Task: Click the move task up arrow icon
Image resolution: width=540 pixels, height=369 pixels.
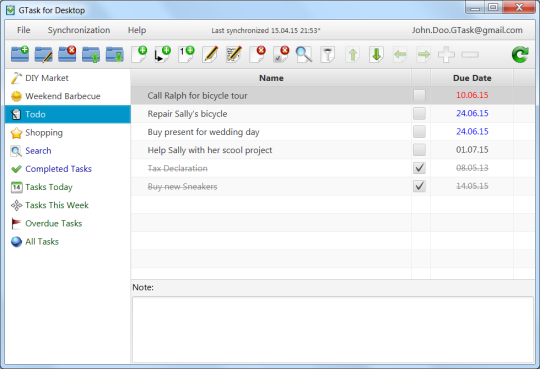Action: click(x=353, y=54)
